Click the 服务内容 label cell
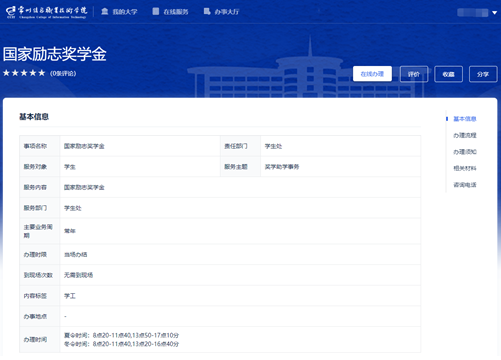Screen dimensions: 501x360 click(x=40, y=187)
